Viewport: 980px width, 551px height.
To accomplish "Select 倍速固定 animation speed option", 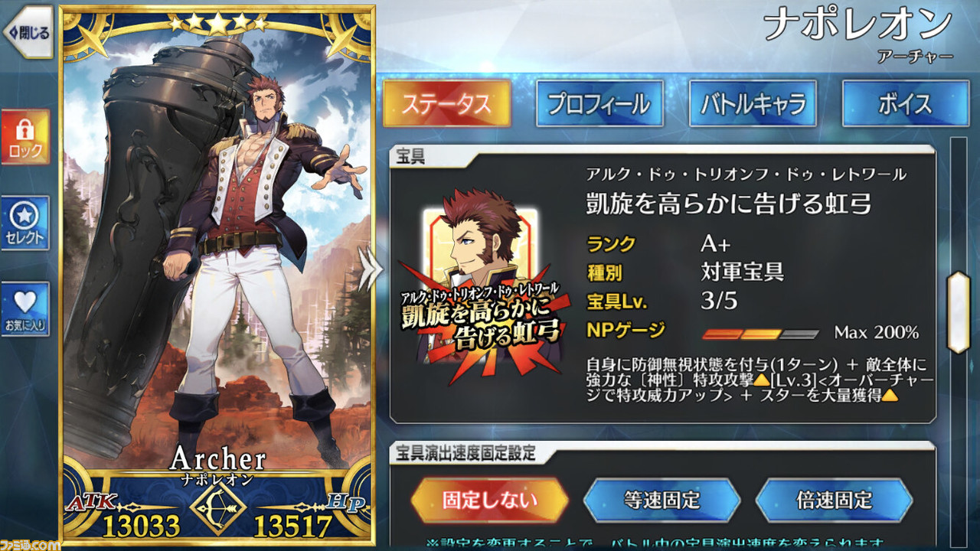I will tap(834, 501).
